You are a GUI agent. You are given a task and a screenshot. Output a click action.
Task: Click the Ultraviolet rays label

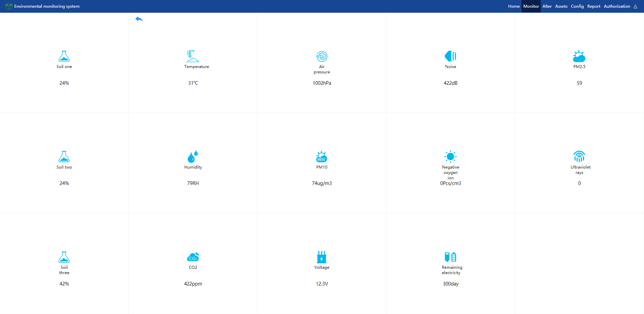[581, 170]
